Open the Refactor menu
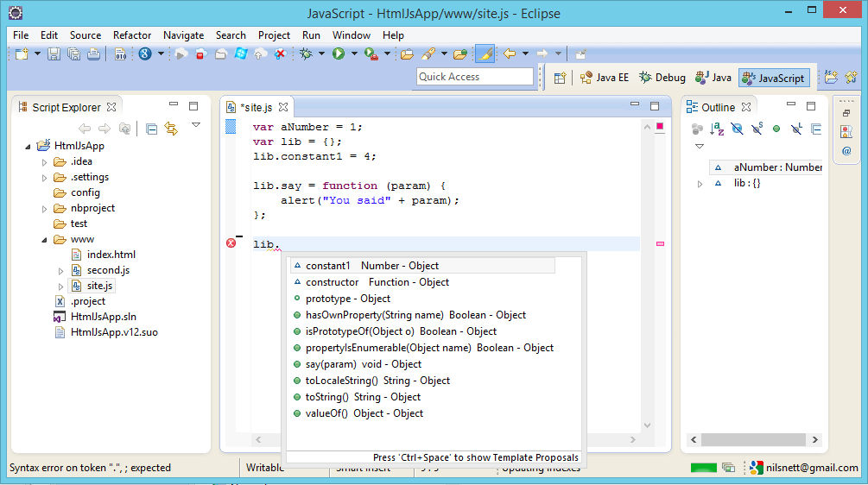The image size is (868, 485). pyautogui.click(x=132, y=35)
